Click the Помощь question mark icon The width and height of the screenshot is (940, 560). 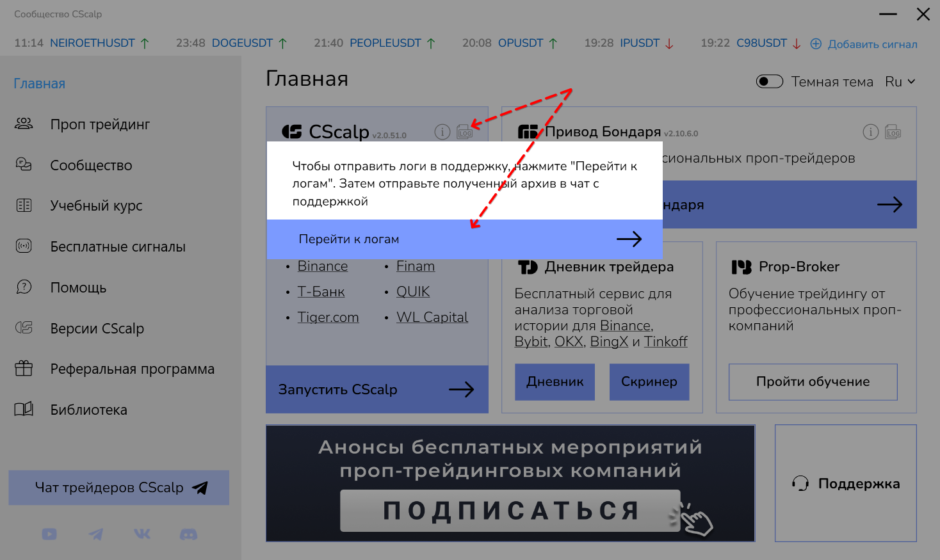pyautogui.click(x=24, y=287)
